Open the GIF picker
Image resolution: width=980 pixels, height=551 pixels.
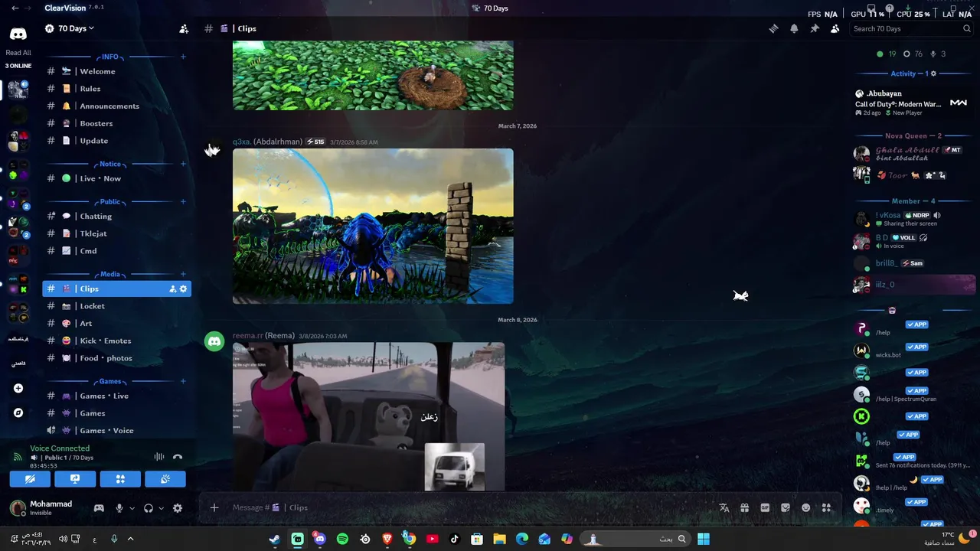pos(765,507)
